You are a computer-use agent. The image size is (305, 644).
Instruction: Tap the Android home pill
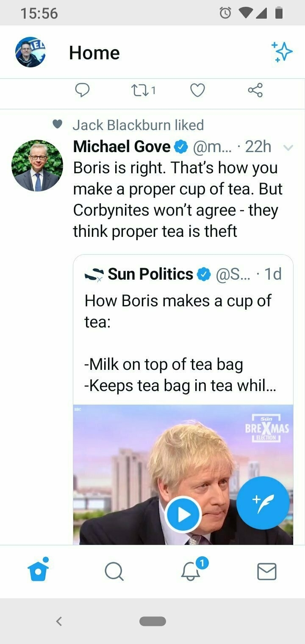[152, 621]
